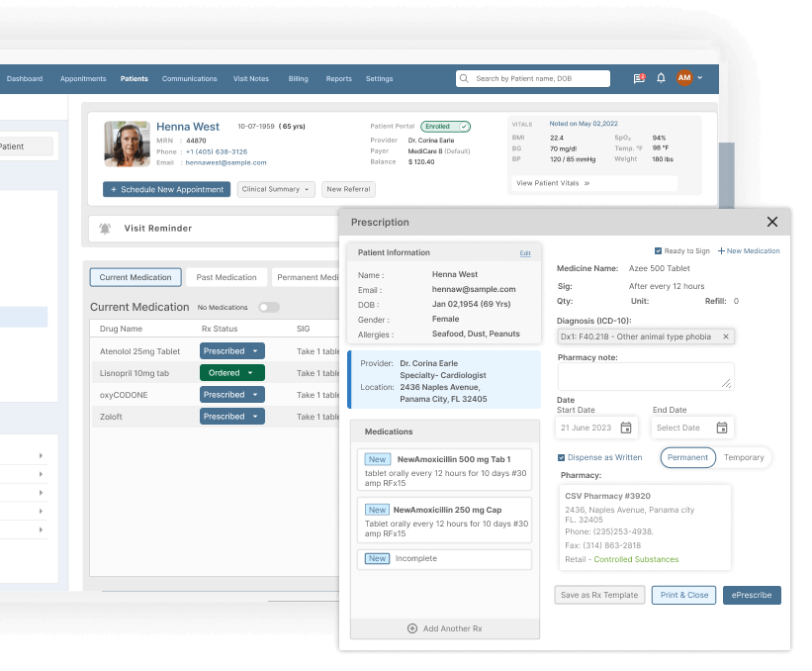Toggle the No Medications switch
This screenshot has width=812, height=671.
[268, 307]
